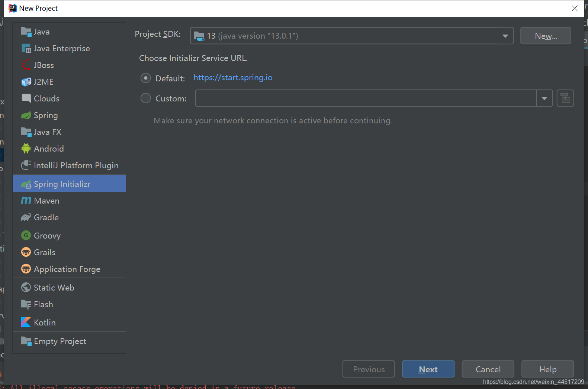Click the Cancel button
This screenshot has height=389, width=588.
tap(488, 369)
